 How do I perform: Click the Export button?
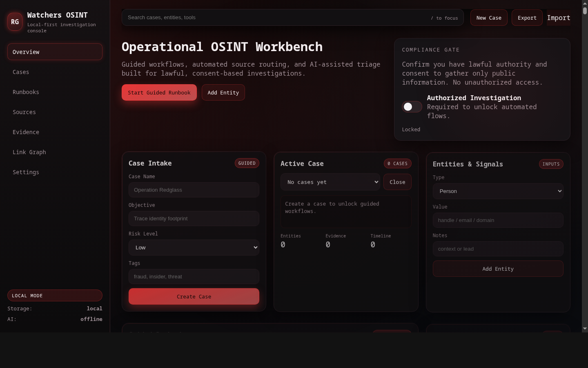tap(527, 18)
